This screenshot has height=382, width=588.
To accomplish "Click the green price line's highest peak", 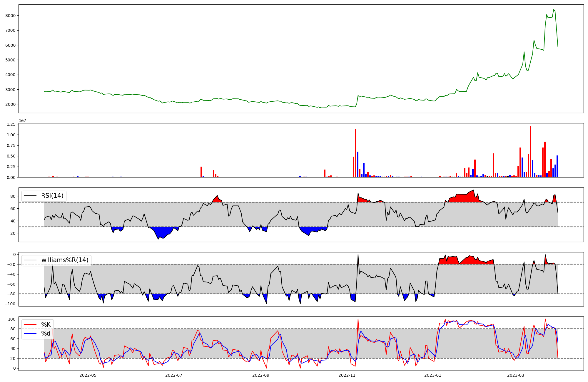I will (x=554, y=10).
